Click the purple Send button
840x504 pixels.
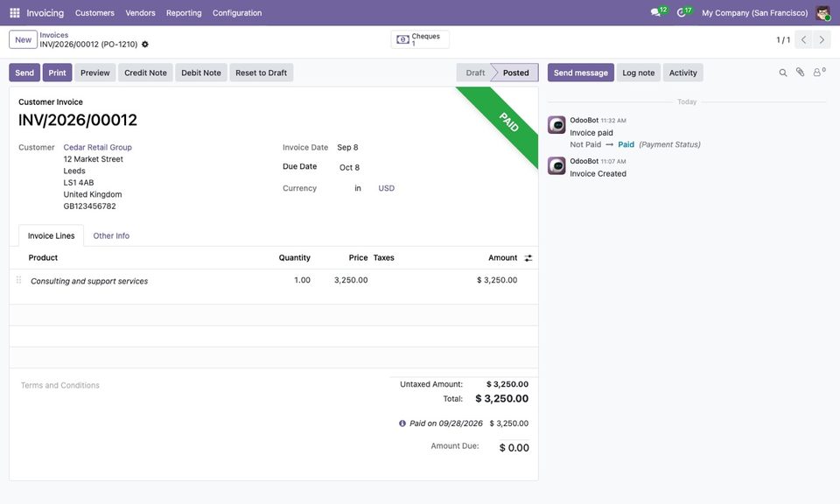[x=24, y=73]
